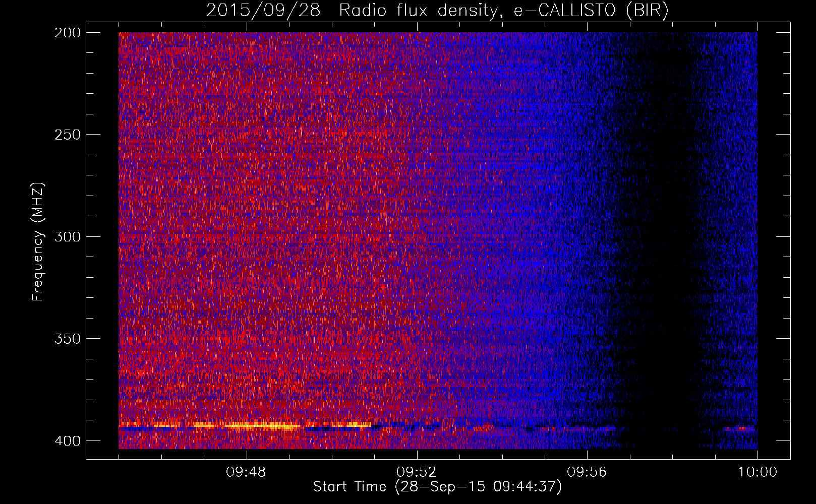Image resolution: width=816 pixels, height=504 pixels.
Task: Click the 10:00 time tick label
Action: 757,472
